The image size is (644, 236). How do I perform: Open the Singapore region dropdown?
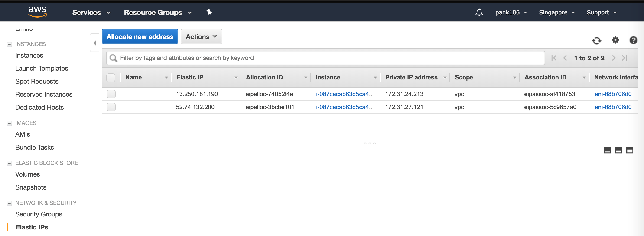point(556,12)
